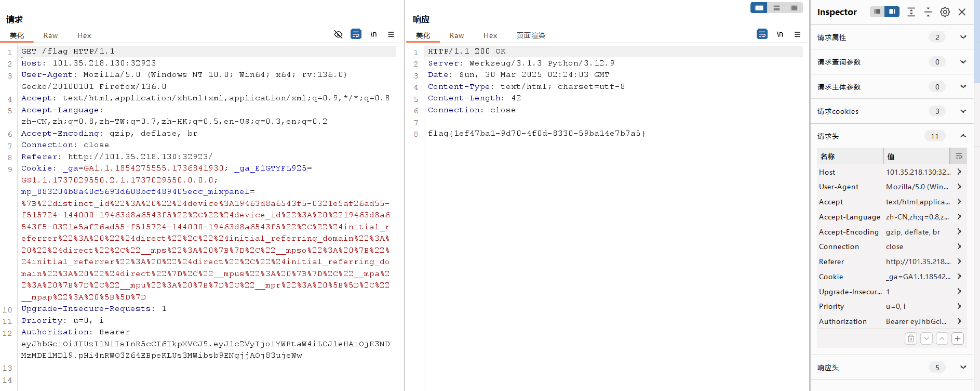Screen dimensions: 980x391
Task: Open the request editor hamburger menu
Action: [x=391, y=34]
